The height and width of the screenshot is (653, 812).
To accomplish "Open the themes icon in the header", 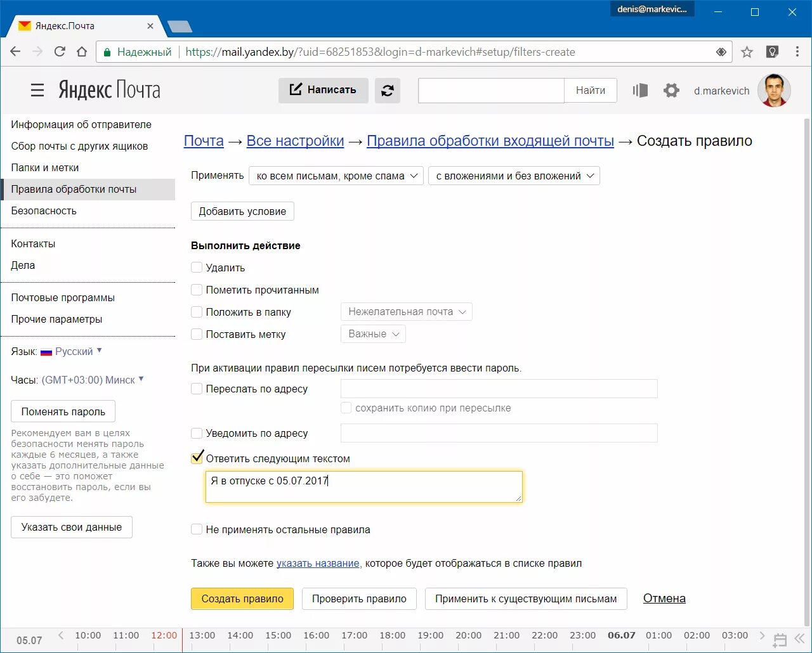I will 640,91.
